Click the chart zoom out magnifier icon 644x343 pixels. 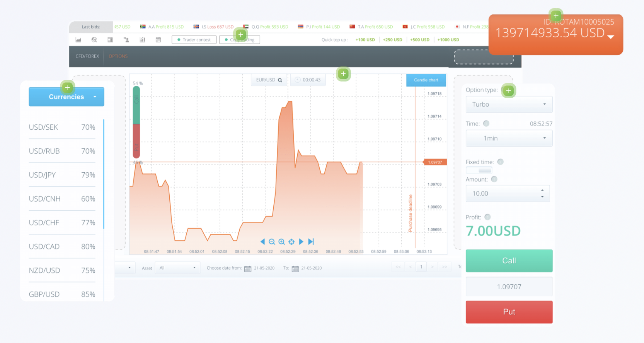272,242
